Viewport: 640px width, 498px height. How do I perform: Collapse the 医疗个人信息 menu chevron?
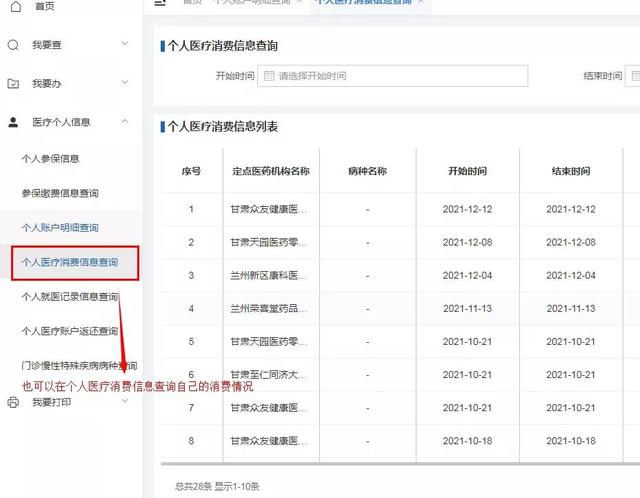tap(125, 121)
